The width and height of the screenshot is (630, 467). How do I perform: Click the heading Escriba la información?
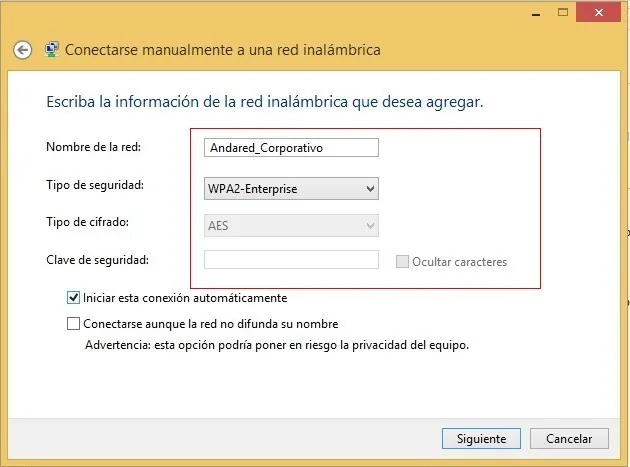tap(265, 102)
